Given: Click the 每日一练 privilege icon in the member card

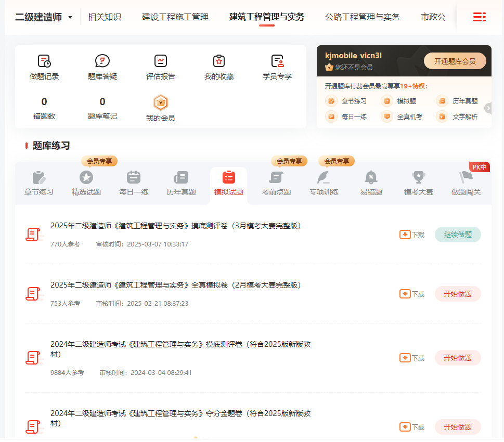Looking at the screenshot, I should (x=331, y=116).
